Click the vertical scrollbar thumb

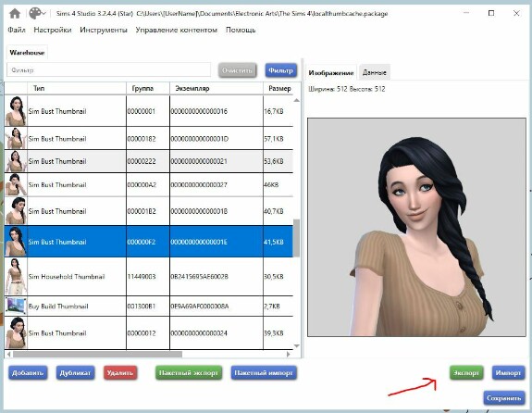[x=297, y=238]
